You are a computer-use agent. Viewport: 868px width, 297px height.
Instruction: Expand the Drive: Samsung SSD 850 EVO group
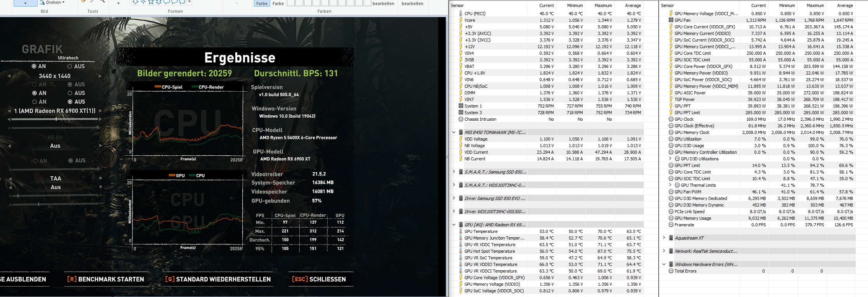[x=454, y=198]
